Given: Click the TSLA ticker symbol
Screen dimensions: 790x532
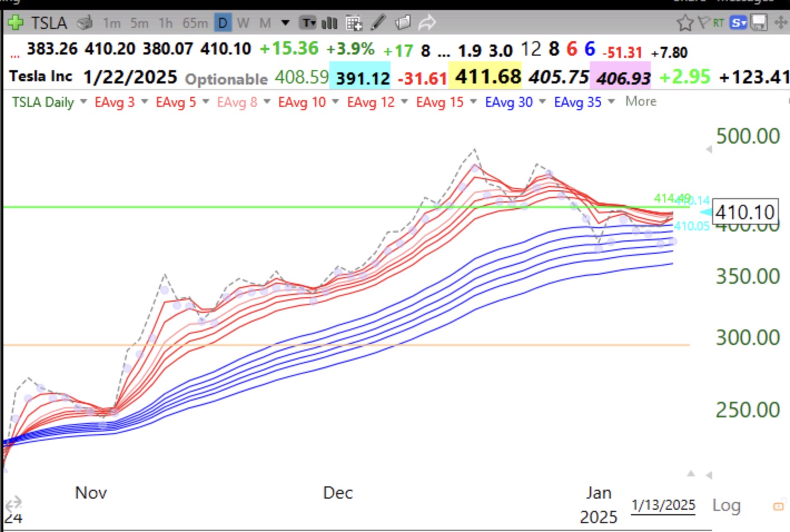Looking at the screenshot, I should pyautogui.click(x=49, y=23).
